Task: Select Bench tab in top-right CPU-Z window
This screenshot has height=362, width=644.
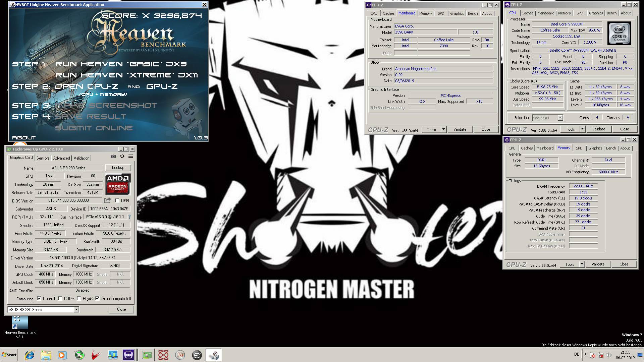Action: pos(611,13)
